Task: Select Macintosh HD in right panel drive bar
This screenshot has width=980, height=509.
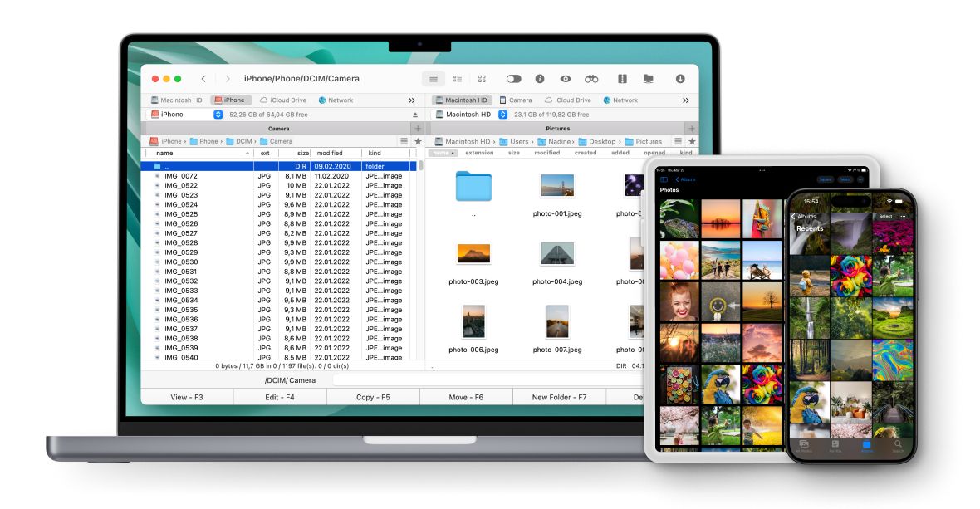Action: (461, 100)
